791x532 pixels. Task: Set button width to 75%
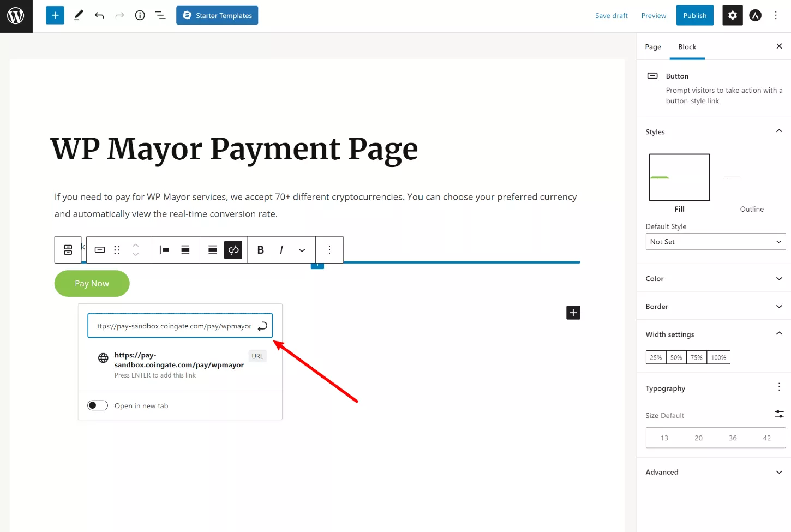click(x=696, y=357)
